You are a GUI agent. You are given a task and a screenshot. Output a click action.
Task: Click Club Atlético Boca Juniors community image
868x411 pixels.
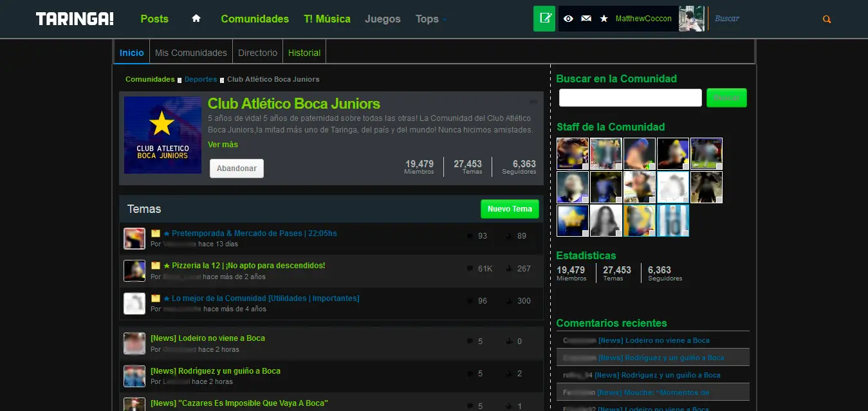[163, 135]
